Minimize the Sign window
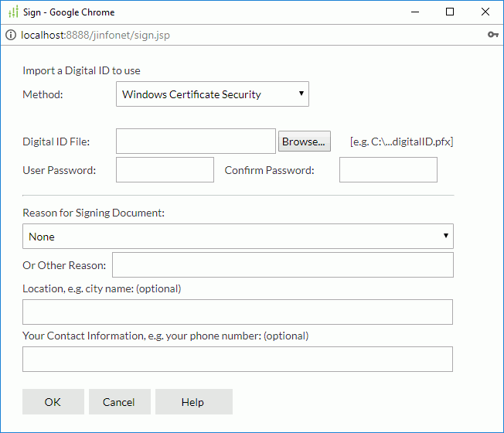This screenshot has height=433, width=504. click(415, 12)
